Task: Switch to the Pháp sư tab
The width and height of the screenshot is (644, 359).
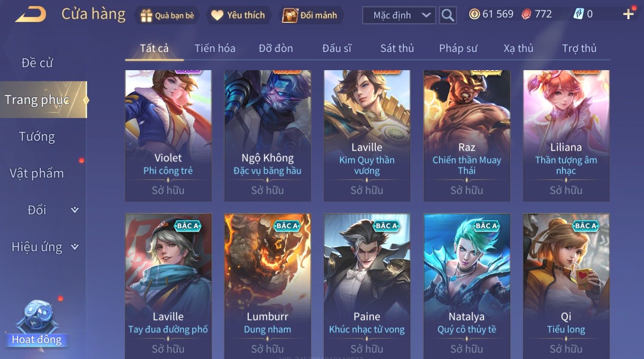Action: (x=458, y=48)
